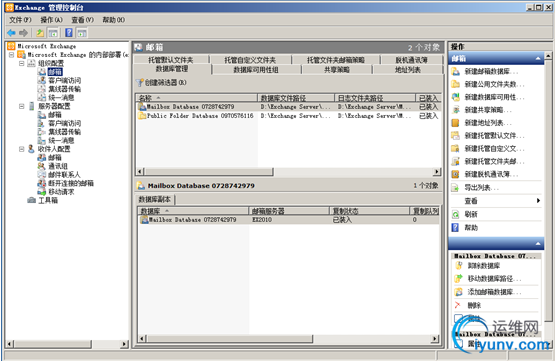Click icon beside 新建托管自定义文件夹

tap(456, 148)
